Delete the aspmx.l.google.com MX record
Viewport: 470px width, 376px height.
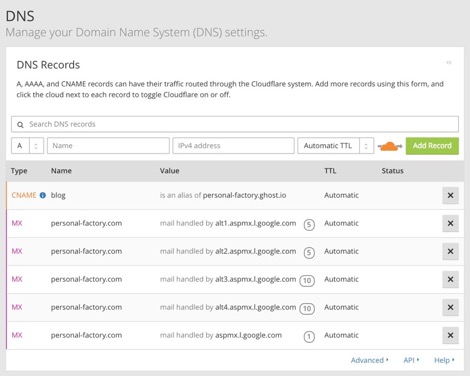(450, 335)
